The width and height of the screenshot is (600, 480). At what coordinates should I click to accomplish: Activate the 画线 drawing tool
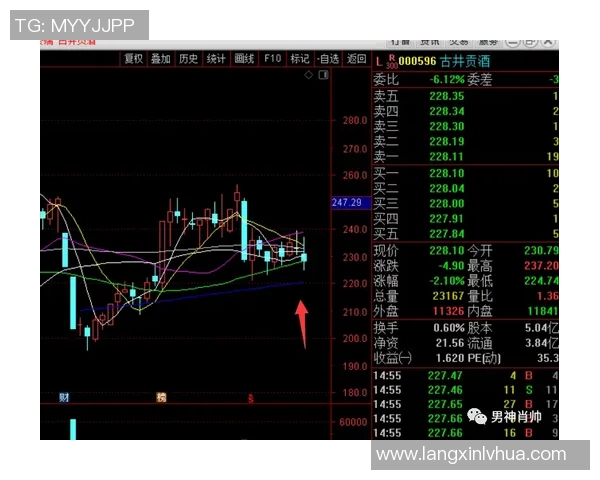point(244,59)
